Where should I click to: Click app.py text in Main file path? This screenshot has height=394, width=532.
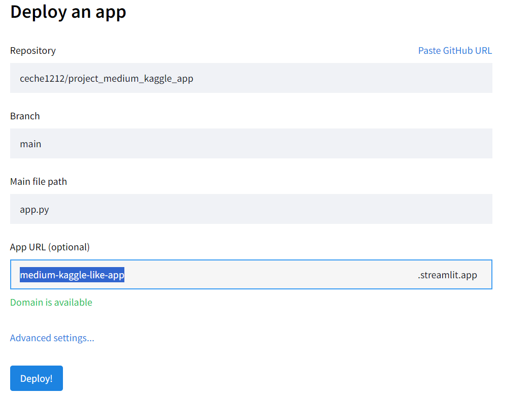tap(35, 209)
